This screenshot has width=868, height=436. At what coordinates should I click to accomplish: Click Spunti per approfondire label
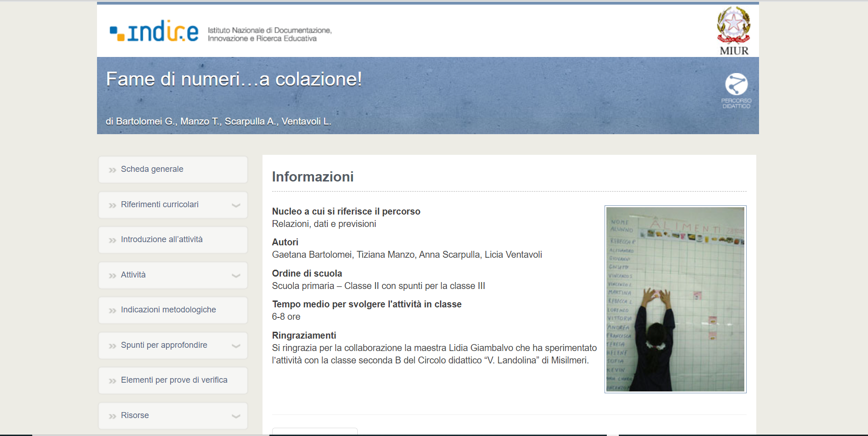tap(164, 345)
